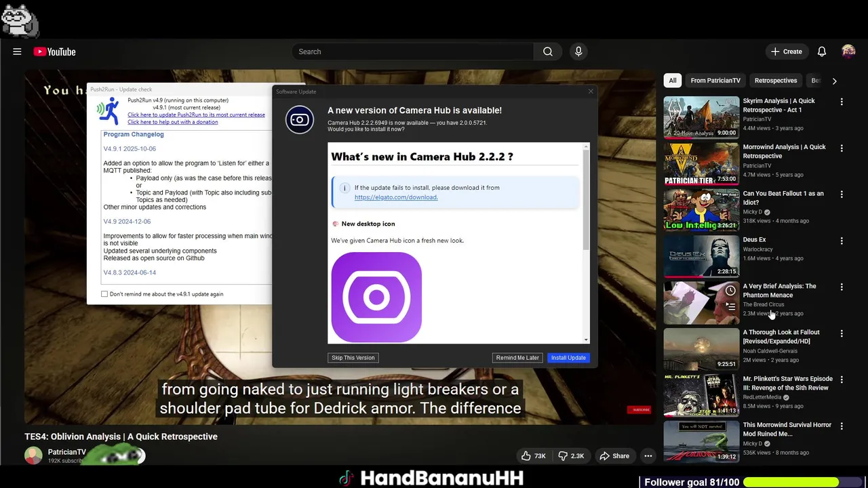
Task: Click the TikTok logo in bottom overlay
Action: (347, 479)
